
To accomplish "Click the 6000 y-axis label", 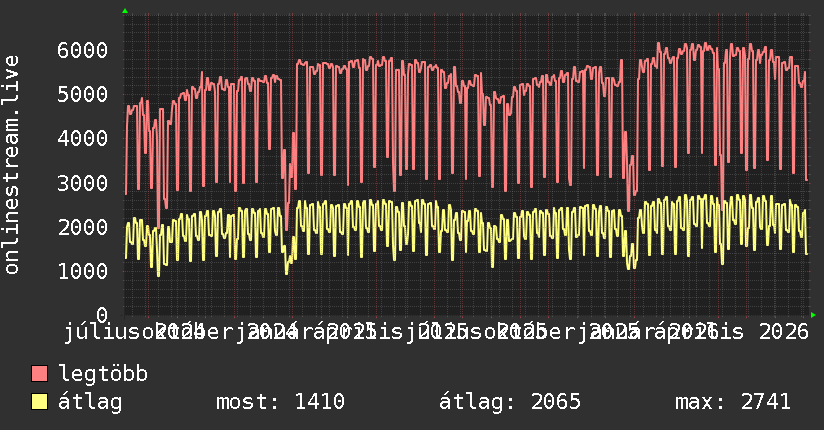I will 83,50.
